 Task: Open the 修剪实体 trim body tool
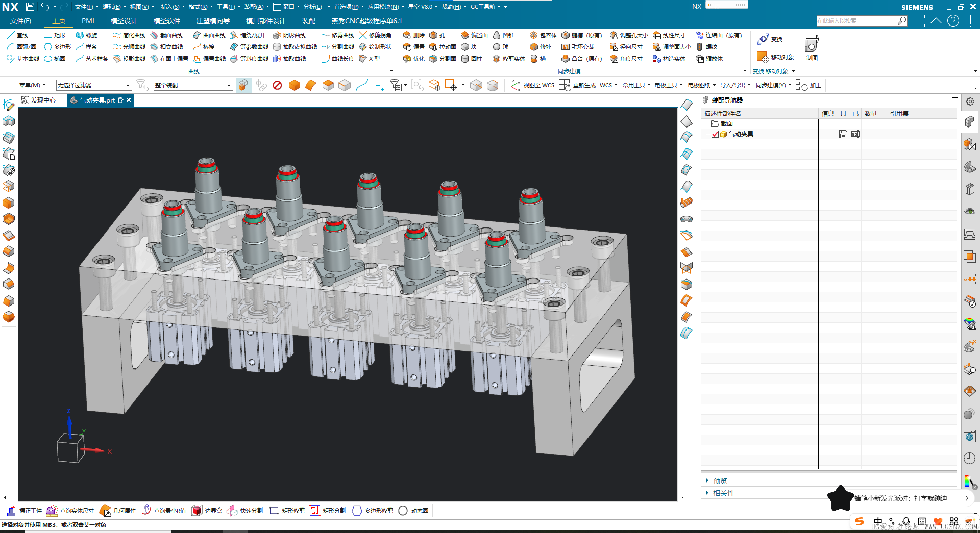[509, 59]
